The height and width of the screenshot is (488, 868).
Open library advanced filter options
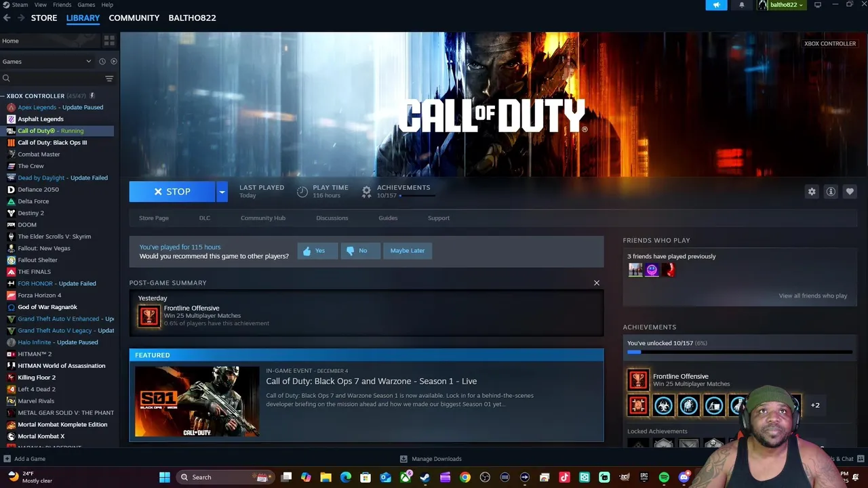tap(109, 79)
